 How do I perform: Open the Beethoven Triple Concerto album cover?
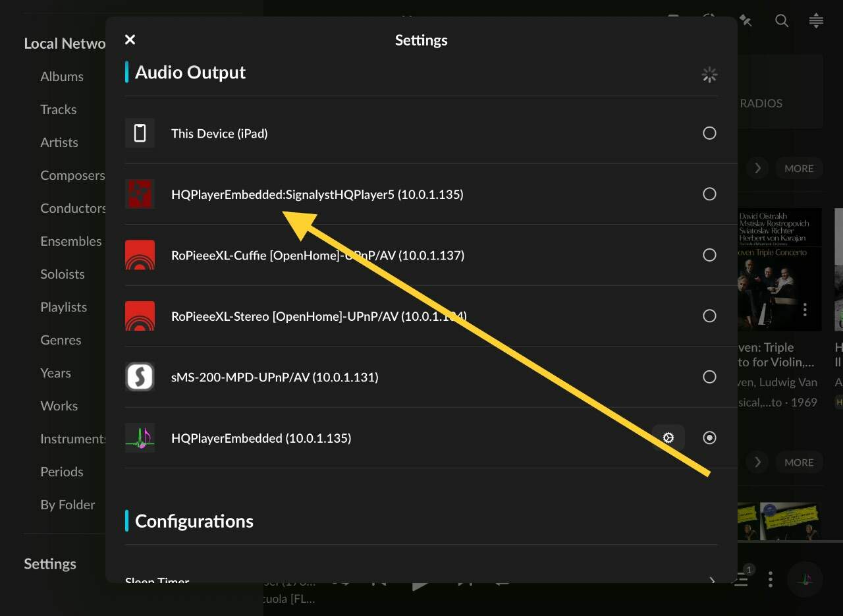point(779,270)
